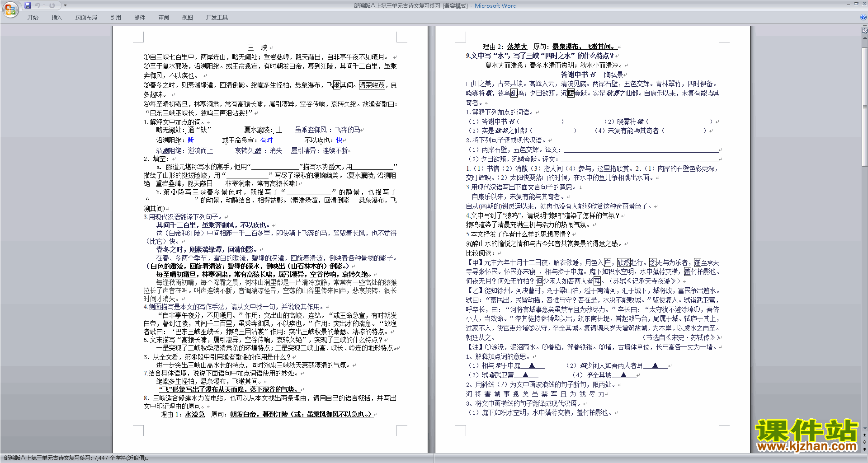Click the 【乙】 passage marker
Viewport: 868px width, 463px height.
pos(475,290)
